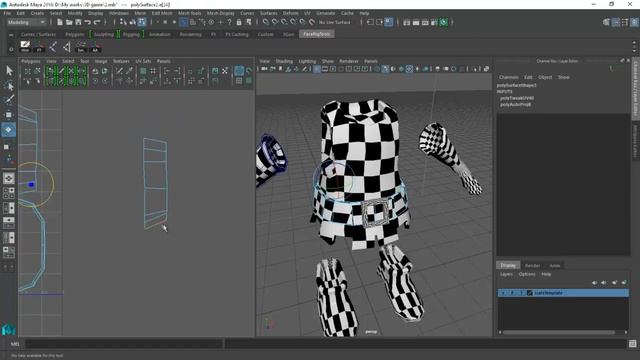Select the arrow Select tool in toolbox

(x=9, y=71)
